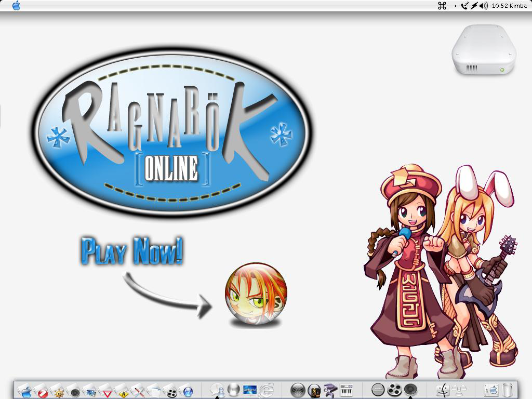This screenshot has height=399, width=532.
Task: Open the black speaker app in dock
Action: coord(410,390)
